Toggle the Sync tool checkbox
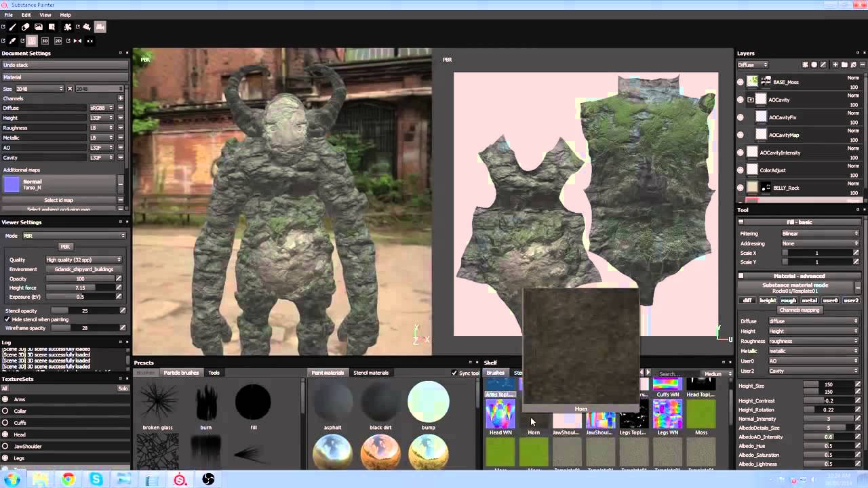This screenshot has width=868, height=488. 454,373
